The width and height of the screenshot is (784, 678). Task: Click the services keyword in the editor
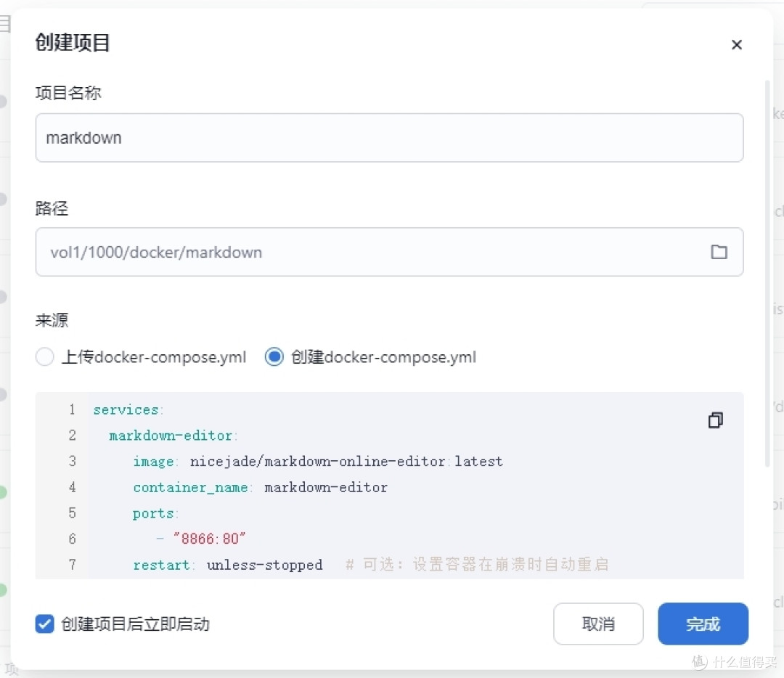(126, 409)
